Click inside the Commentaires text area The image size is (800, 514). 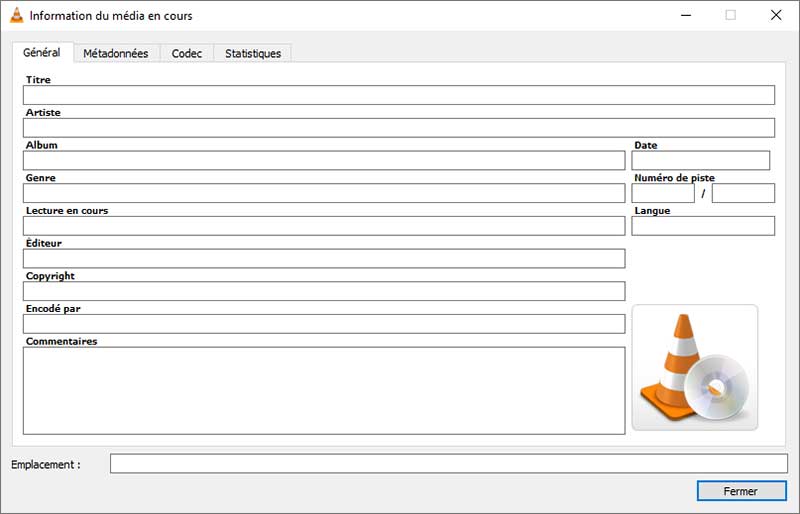(323, 390)
